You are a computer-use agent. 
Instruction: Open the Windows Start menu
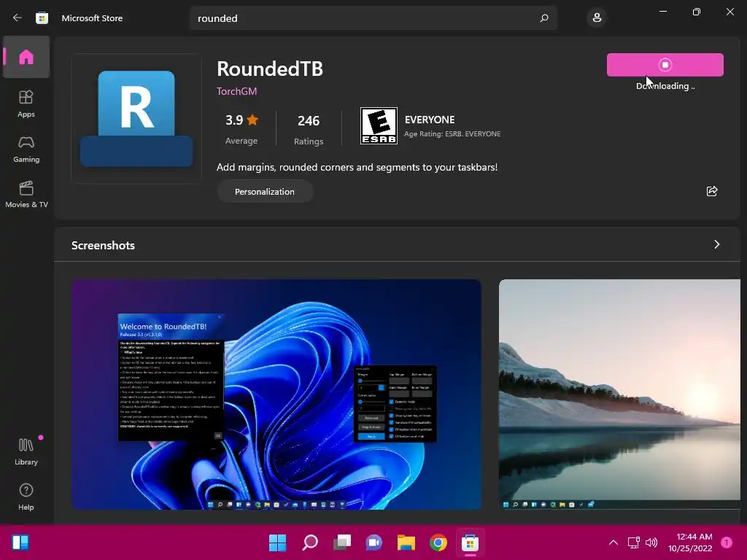[x=277, y=542]
